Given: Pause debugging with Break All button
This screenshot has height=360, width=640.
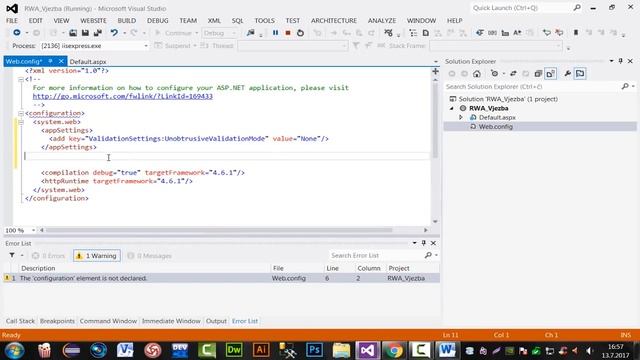Looking at the screenshot, I should pos(276,33).
